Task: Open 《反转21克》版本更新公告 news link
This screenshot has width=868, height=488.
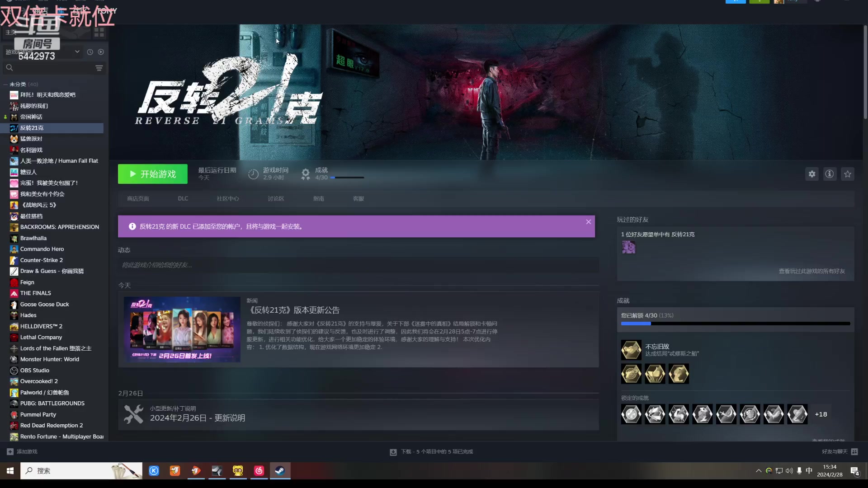Action: coord(293,310)
